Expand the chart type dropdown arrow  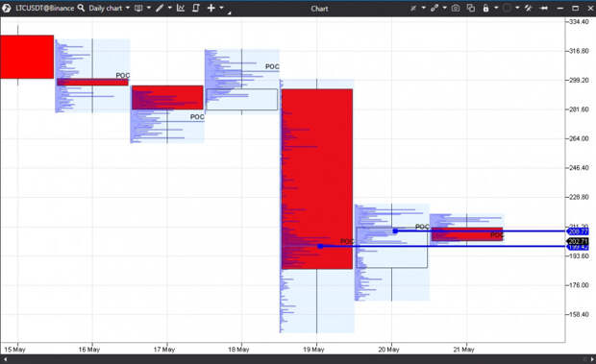149,8
